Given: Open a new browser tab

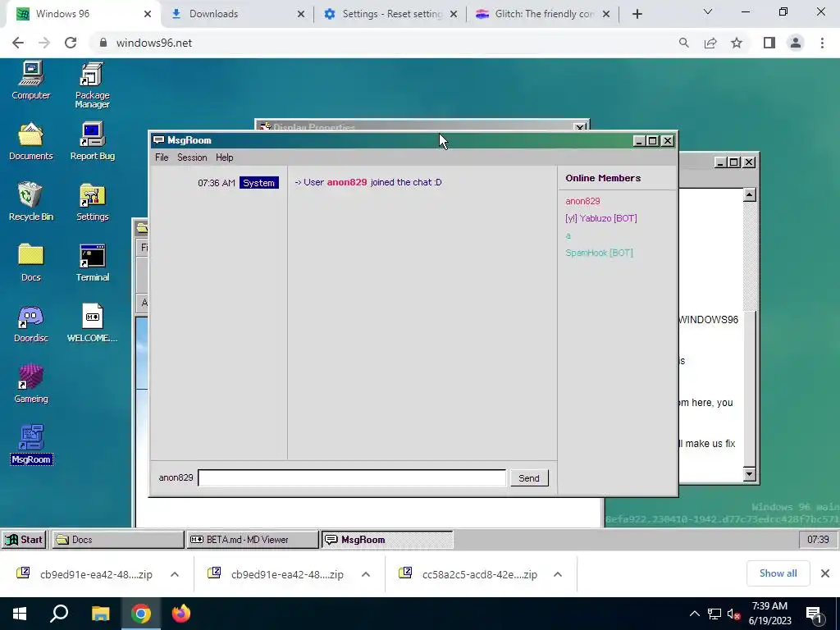Looking at the screenshot, I should tap(637, 14).
